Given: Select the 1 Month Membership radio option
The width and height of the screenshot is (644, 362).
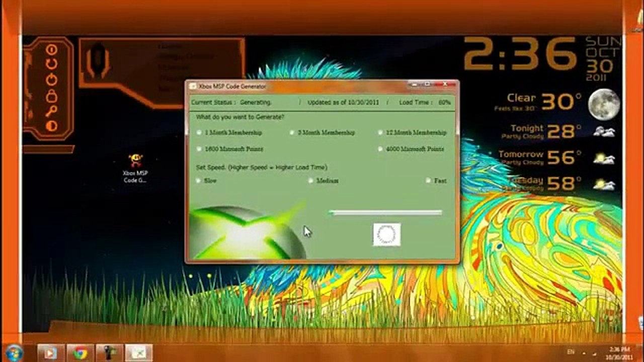Looking at the screenshot, I should point(230,133).
